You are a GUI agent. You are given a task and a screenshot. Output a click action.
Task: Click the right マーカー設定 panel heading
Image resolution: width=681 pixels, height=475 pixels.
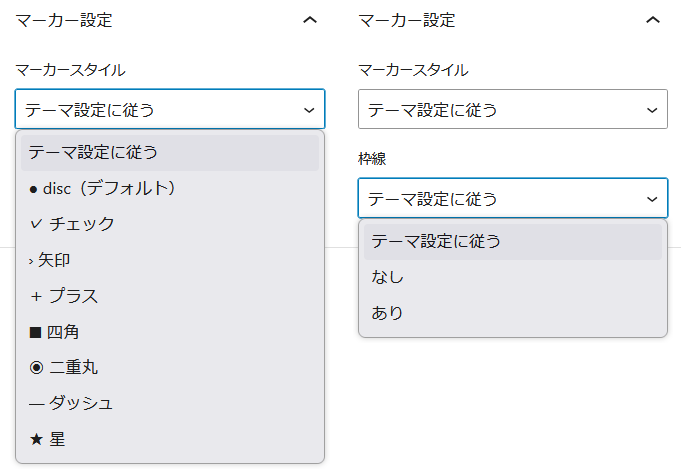point(406,19)
